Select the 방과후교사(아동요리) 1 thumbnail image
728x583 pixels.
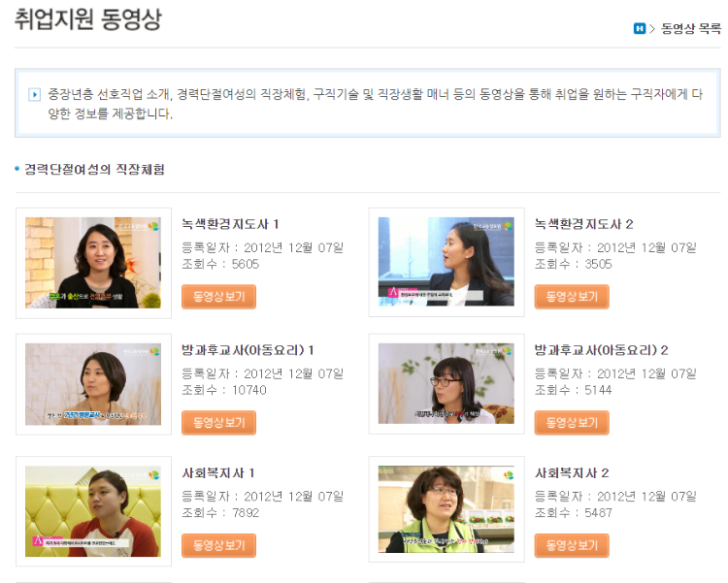93,384
